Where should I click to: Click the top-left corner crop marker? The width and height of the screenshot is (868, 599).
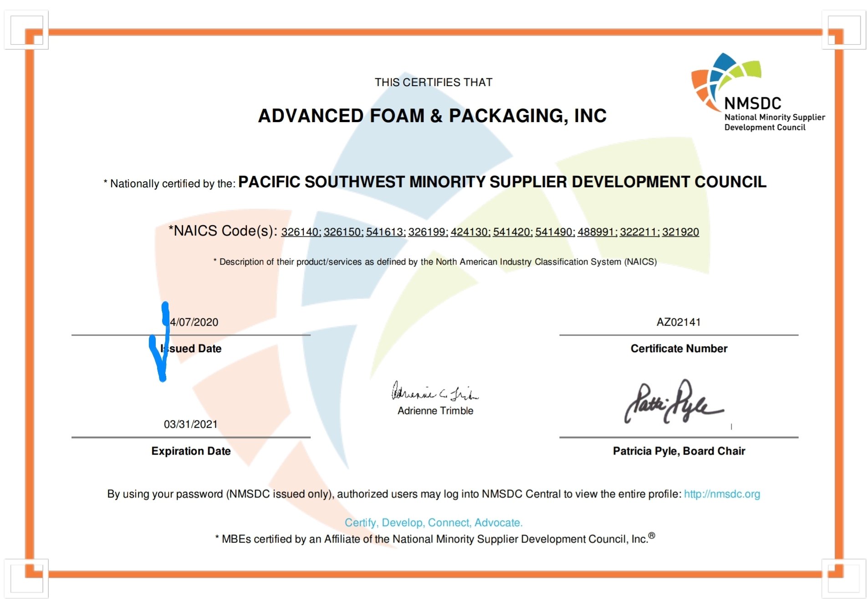[x=26, y=31]
